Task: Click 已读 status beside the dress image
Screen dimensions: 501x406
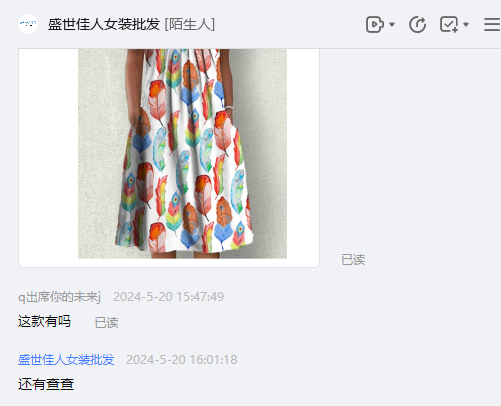Action: [353, 260]
